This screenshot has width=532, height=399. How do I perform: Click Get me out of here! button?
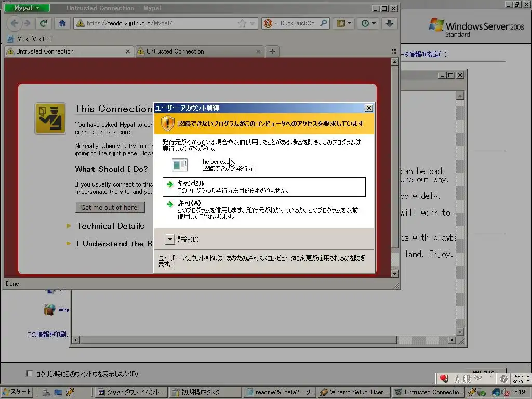click(110, 207)
